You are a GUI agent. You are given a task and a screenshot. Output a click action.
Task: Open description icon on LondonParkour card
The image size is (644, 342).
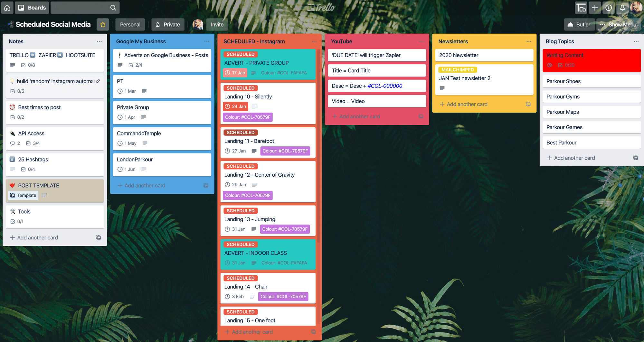144,169
